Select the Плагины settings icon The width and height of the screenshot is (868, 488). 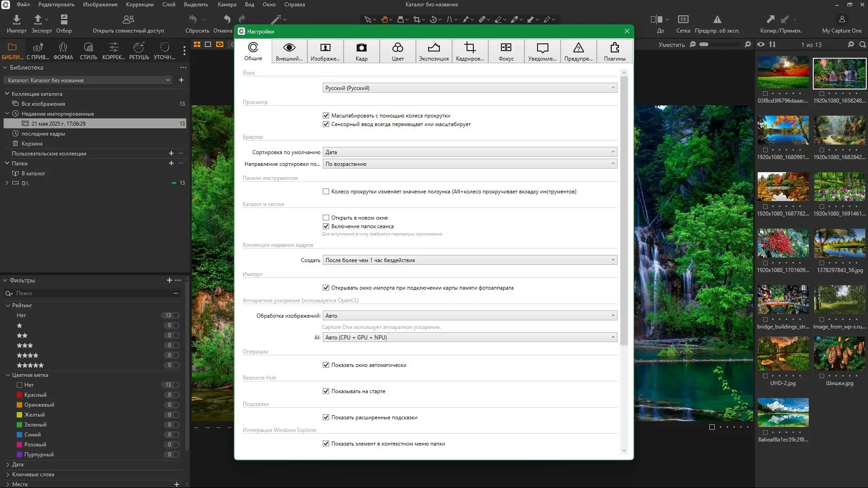[x=614, y=48]
